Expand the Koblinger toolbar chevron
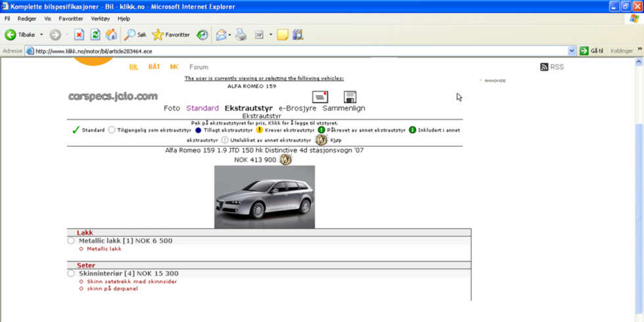644x322 pixels. tap(639, 49)
